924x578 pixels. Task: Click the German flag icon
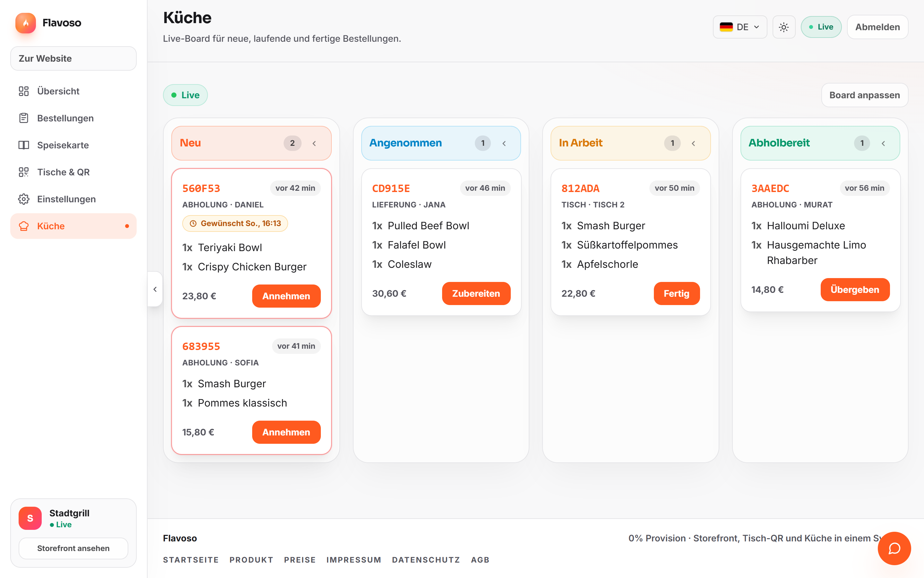[726, 27]
